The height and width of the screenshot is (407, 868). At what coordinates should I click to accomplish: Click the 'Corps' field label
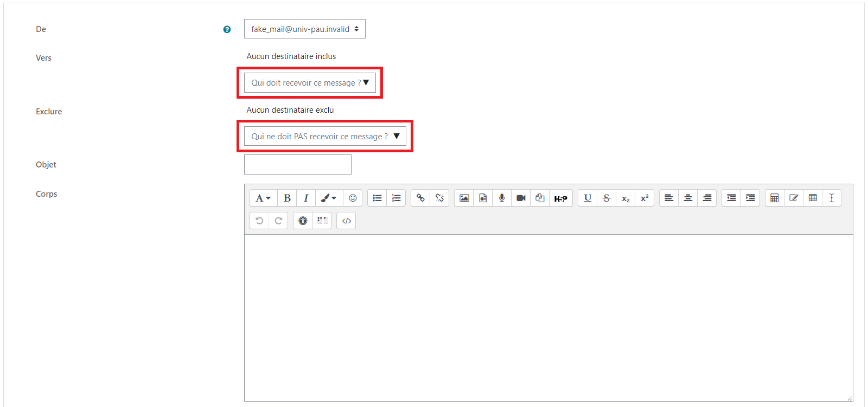[x=47, y=194]
